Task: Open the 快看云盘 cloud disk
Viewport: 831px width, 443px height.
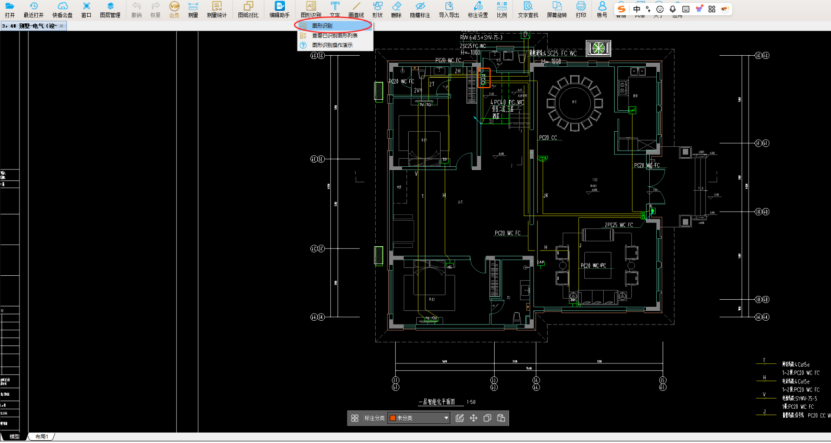Action: (62, 8)
